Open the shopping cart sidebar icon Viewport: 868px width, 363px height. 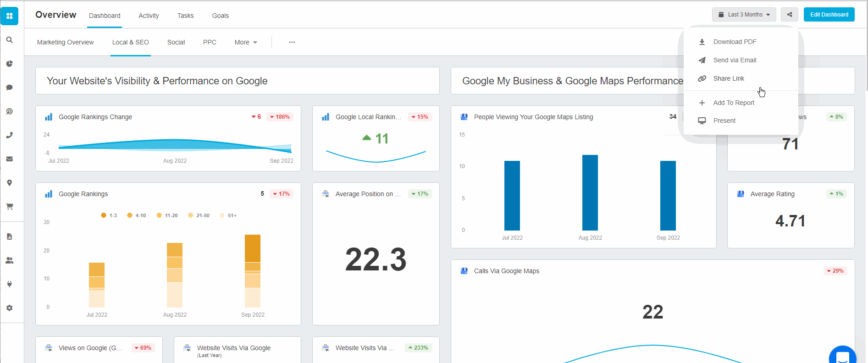click(x=9, y=207)
